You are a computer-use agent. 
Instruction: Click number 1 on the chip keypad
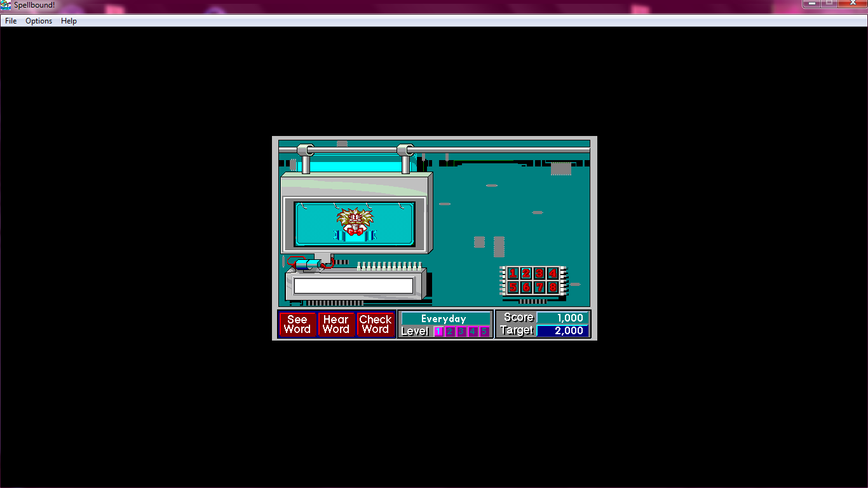(x=513, y=274)
